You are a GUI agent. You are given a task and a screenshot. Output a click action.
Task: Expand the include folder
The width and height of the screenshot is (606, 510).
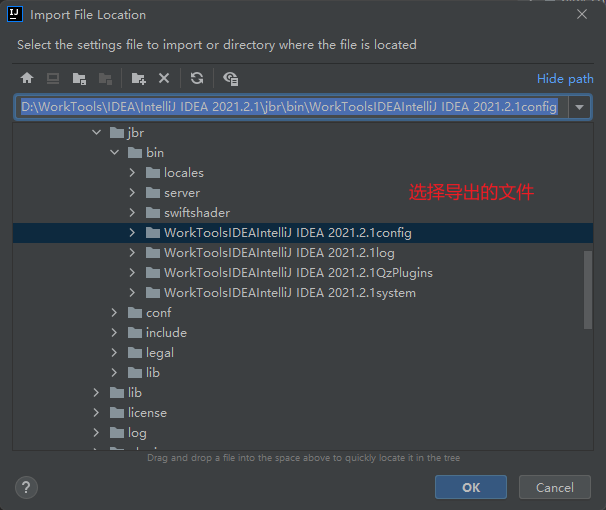click(114, 333)
